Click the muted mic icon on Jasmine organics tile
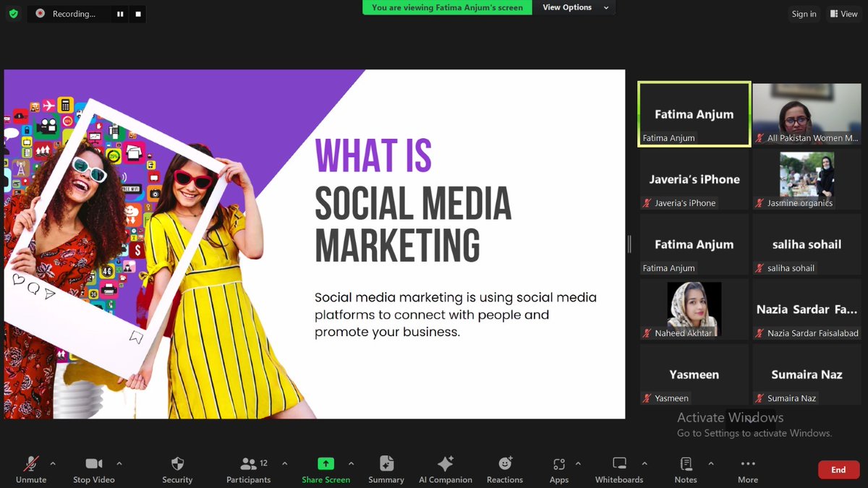This screenshot has height=488, width=868. click(760, 203)
